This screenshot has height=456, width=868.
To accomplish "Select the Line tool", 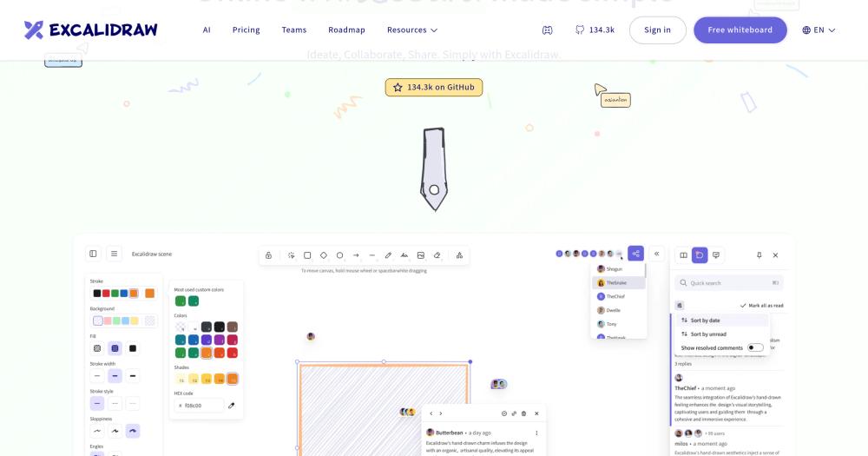I will point(372,255).
